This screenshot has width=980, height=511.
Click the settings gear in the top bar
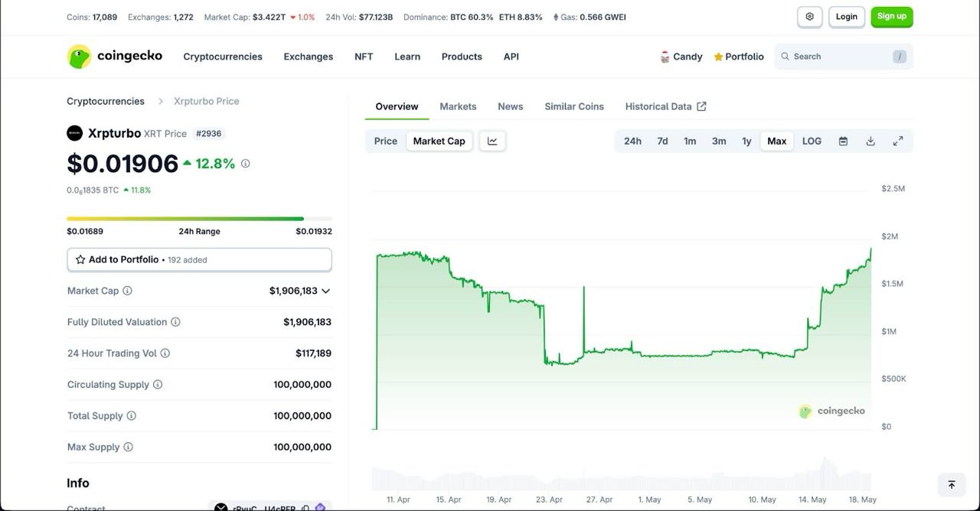(809, 16)
